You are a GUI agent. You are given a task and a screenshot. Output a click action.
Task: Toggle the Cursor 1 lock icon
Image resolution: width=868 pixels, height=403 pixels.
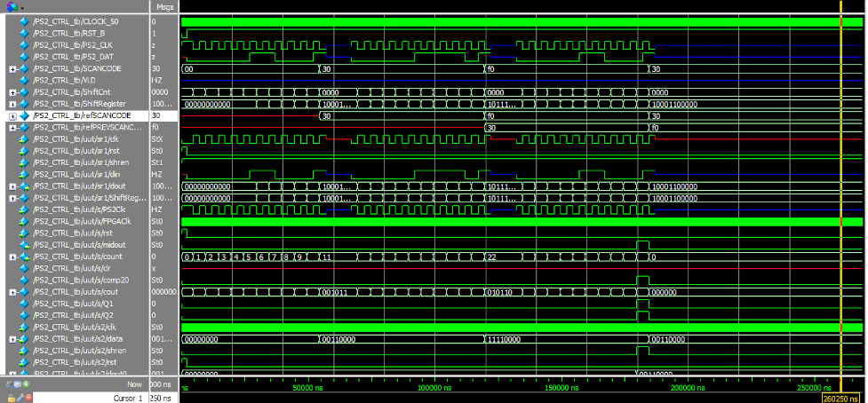coord(11,398)
